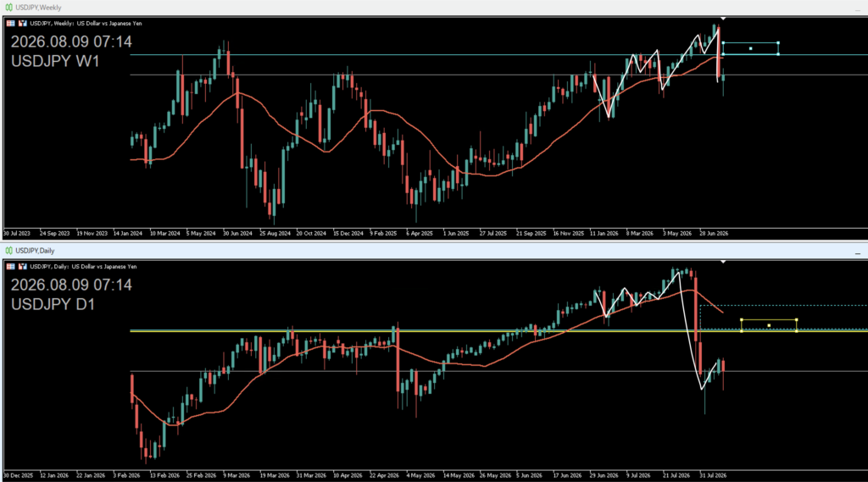Open the red-blue table icon in the Weekly chart
Screen dimensions: 868x482
[10, 23]
